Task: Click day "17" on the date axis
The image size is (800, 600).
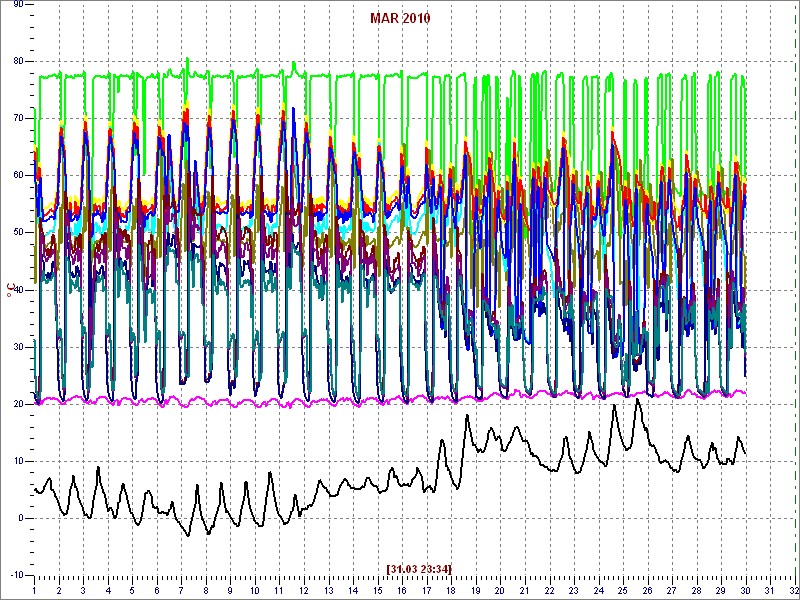Action: [x=427, y=590]
